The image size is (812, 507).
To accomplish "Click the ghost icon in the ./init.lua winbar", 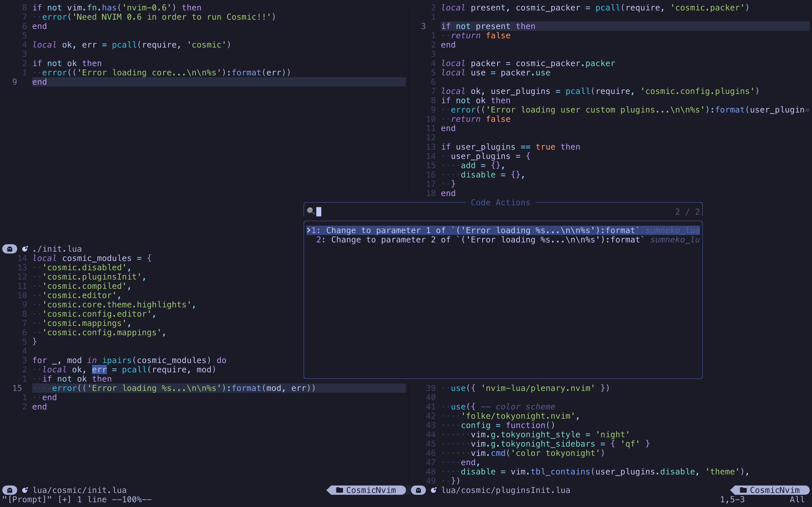I will tap(10, 249).
